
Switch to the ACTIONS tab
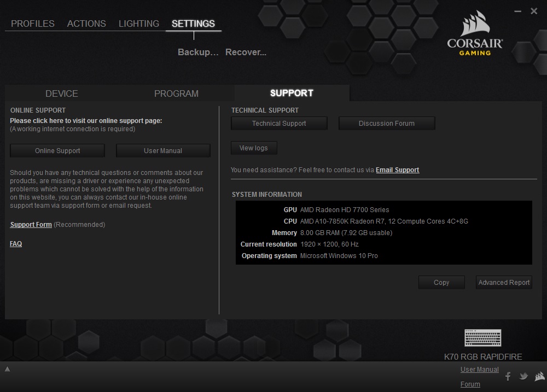(x=86, y=24)
